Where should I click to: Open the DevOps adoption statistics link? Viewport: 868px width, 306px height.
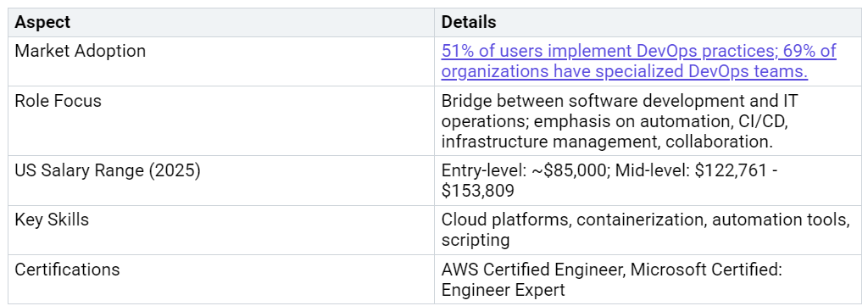(638, 61)
